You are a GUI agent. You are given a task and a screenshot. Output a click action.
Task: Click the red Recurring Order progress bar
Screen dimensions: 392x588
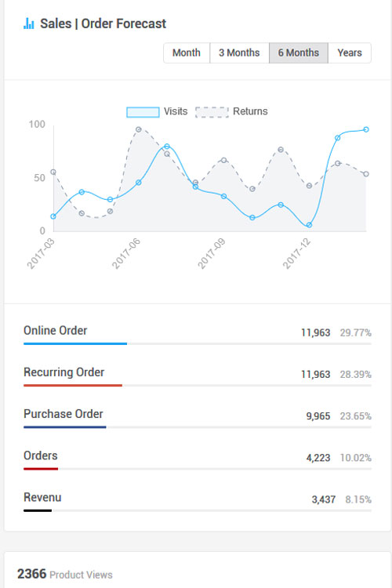tap(73, 385)
